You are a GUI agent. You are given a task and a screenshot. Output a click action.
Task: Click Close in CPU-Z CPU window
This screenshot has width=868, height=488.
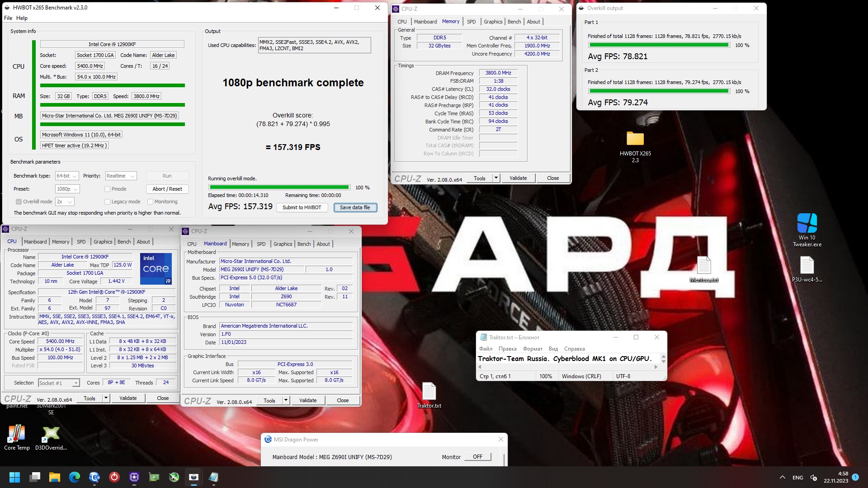pyautogui.click(x=163, y=398)
